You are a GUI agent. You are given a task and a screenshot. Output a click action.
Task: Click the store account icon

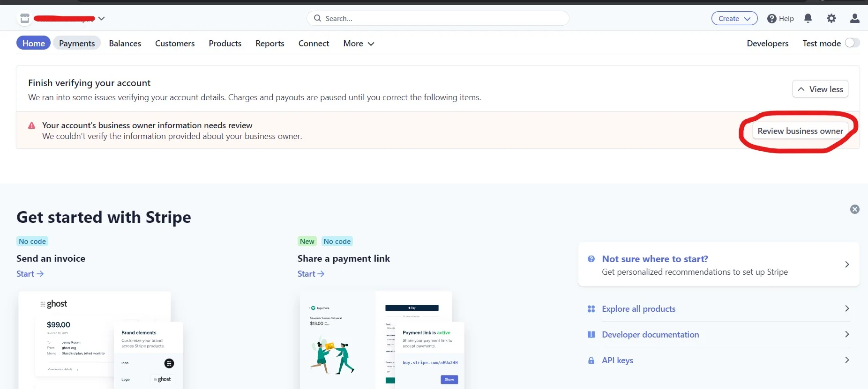pos(25,18)
